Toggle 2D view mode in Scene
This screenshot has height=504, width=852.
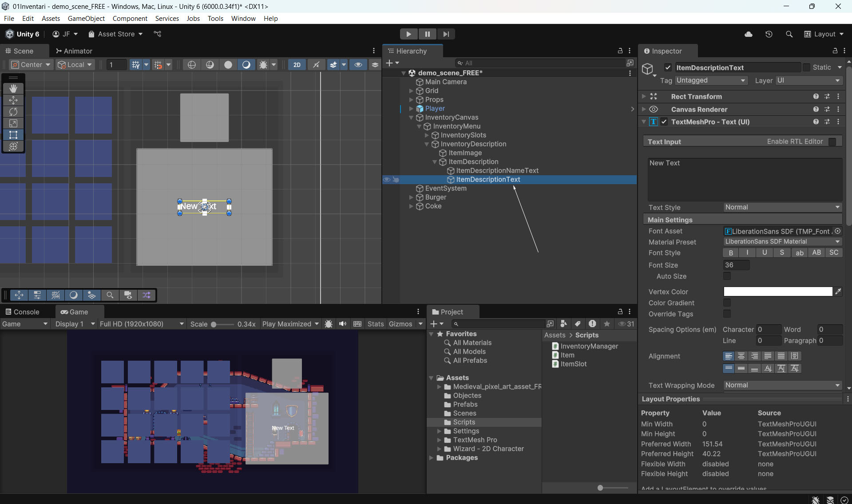[297, 65]
